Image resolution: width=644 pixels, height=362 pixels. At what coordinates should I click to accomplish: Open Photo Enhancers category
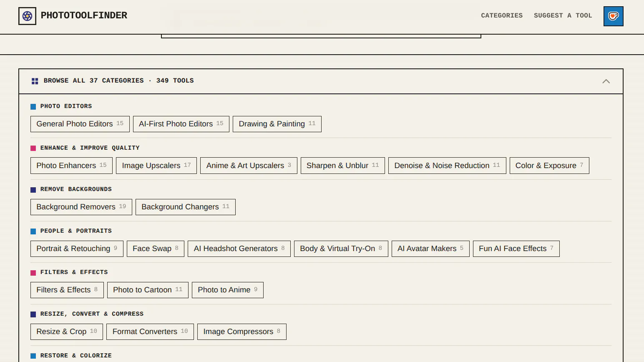(x=71, y=166)
